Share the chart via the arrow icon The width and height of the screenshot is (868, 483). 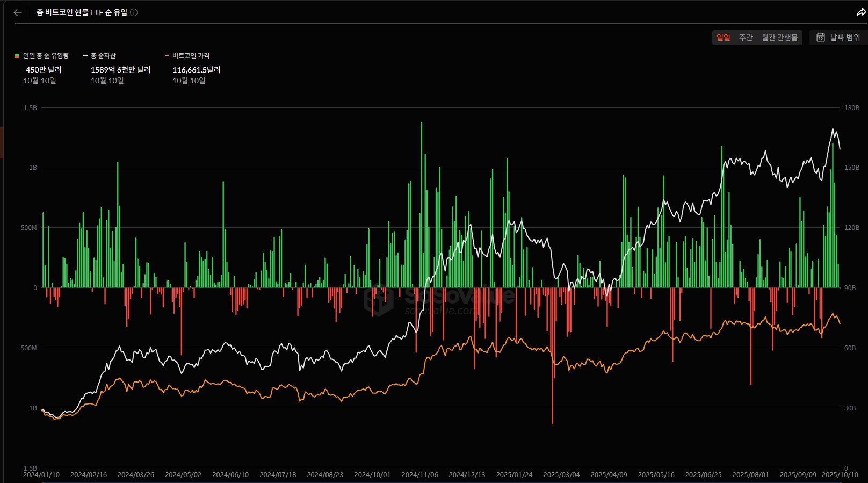(x=861, y=12)
